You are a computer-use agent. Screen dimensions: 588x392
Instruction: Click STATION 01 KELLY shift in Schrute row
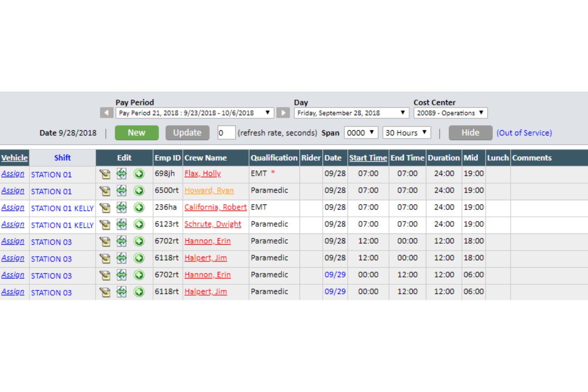[62, 225]
